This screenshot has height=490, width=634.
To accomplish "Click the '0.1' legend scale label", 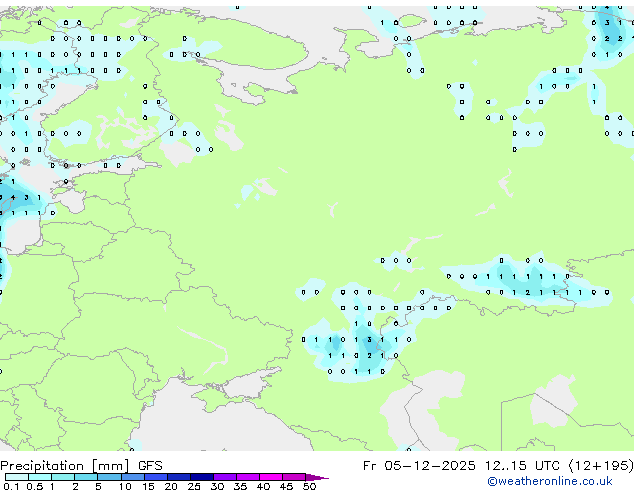I will click(11, 486).
